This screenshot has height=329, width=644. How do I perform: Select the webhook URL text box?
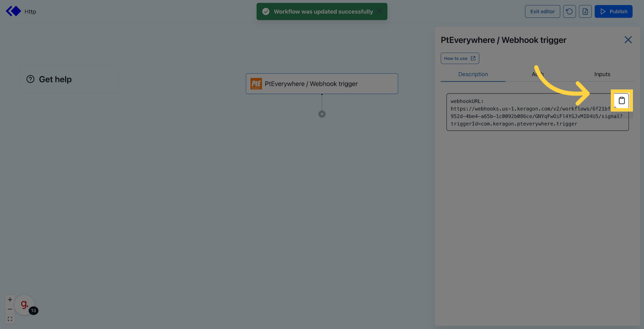tap(537, 112)
